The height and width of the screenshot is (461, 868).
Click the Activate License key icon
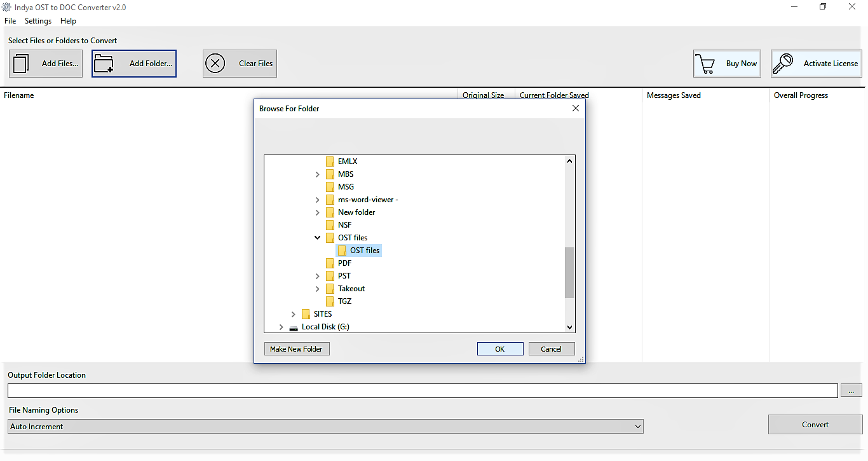tap(783, 64)
